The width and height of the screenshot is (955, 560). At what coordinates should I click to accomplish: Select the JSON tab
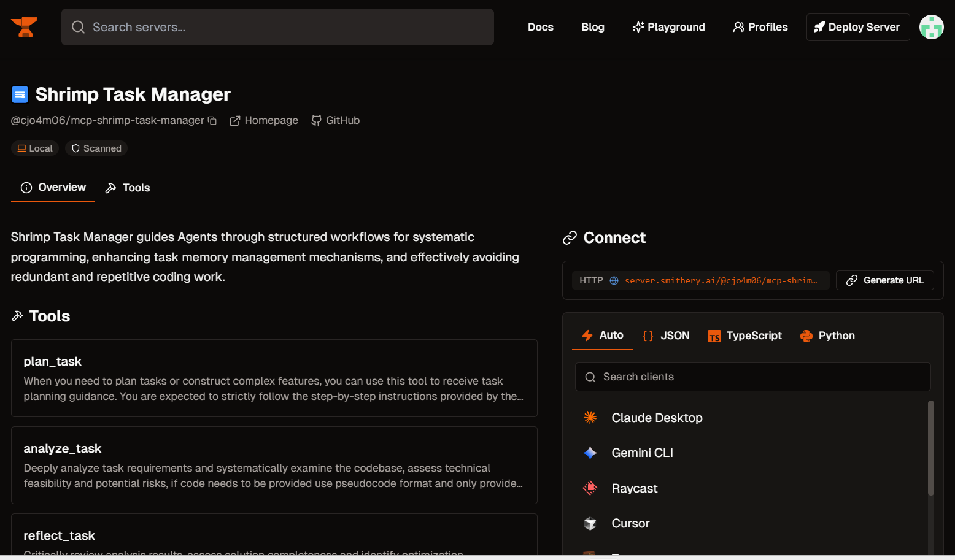[666, 336]
